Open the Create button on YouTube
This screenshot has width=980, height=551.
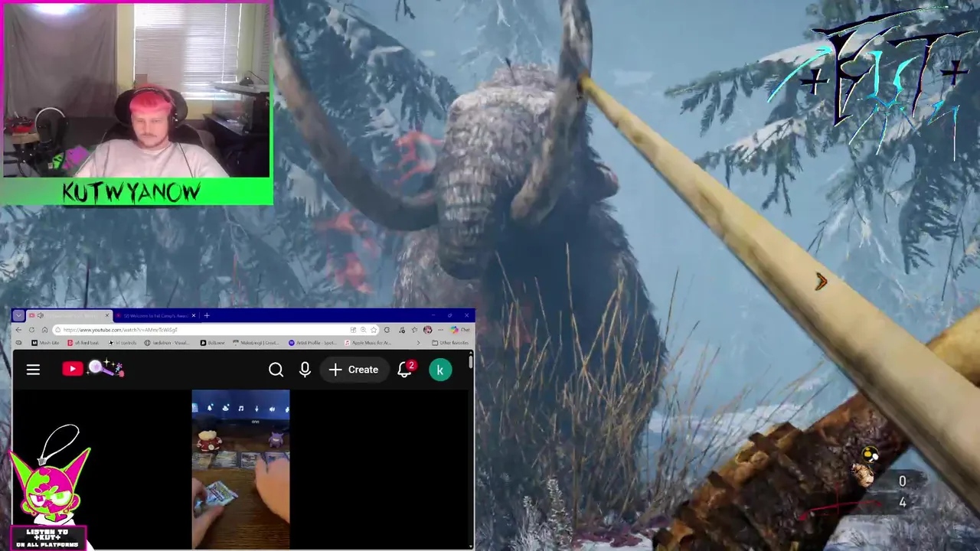point(354,370)
